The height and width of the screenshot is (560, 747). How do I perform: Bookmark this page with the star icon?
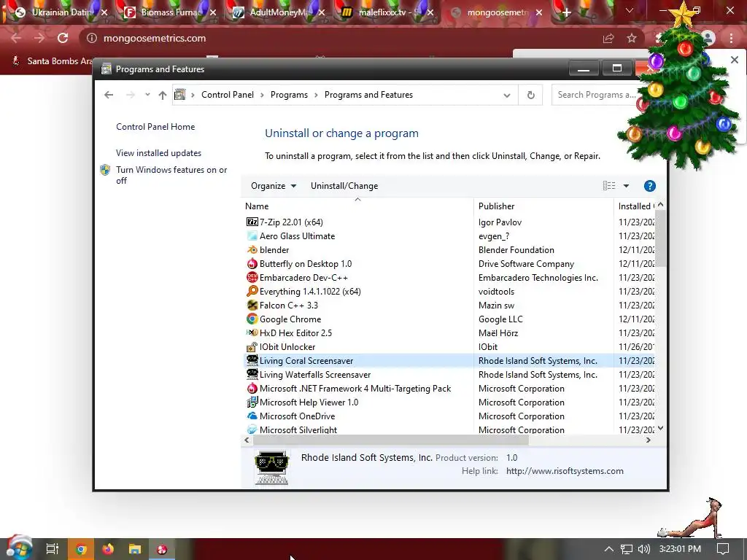(x=632, y=38)
